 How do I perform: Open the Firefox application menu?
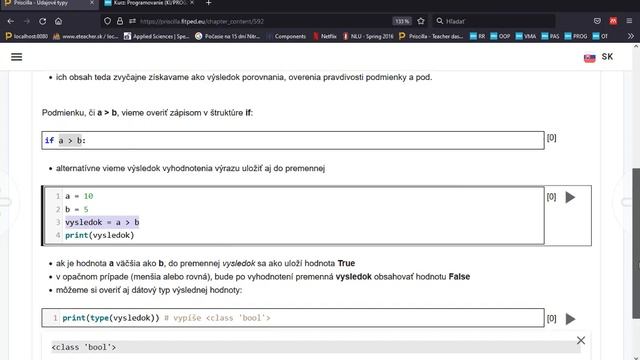coord(629,21)
